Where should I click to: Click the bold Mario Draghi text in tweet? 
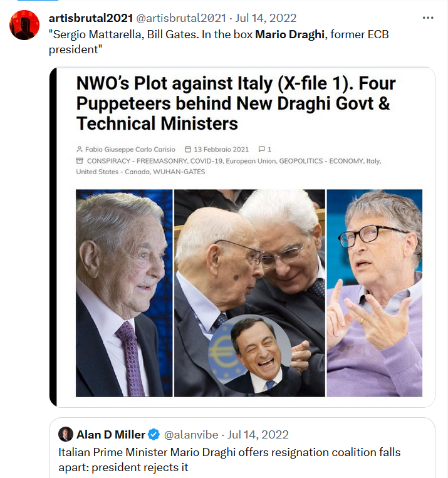[x=289, y=34]
